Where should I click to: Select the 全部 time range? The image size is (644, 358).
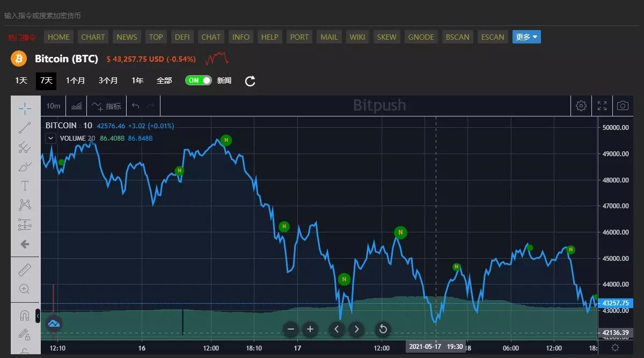coord(164,81)
